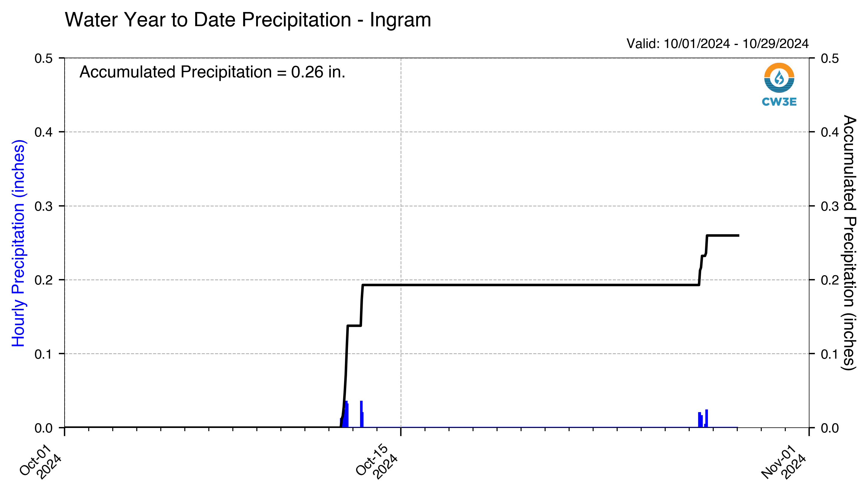
Task: Click the 0.5 tick on the left axis
Action: (44, 58)
